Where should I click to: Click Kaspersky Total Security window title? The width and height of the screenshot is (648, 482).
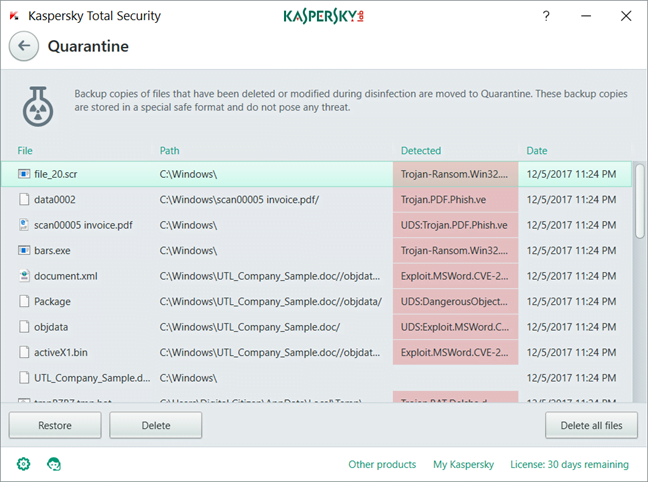94,16
